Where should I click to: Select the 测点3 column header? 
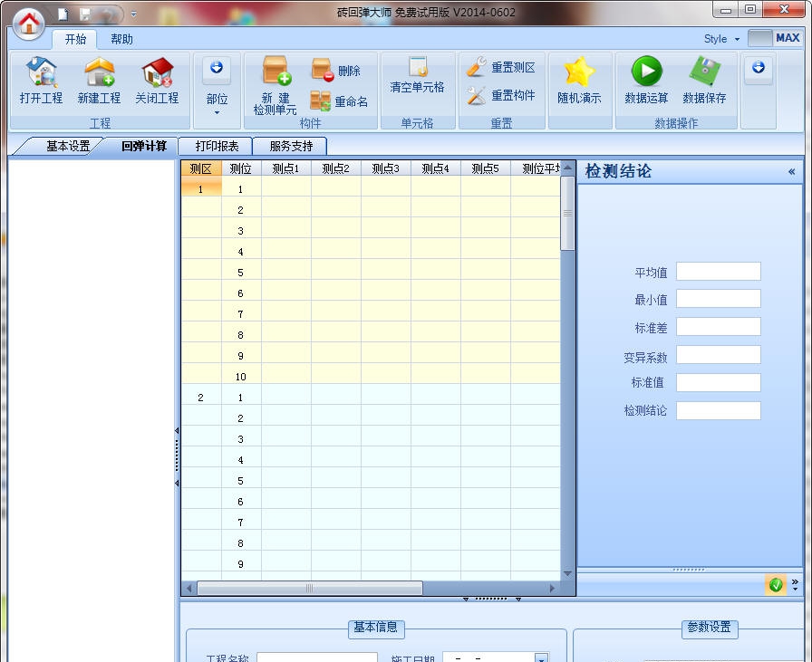tap(386, 168)
